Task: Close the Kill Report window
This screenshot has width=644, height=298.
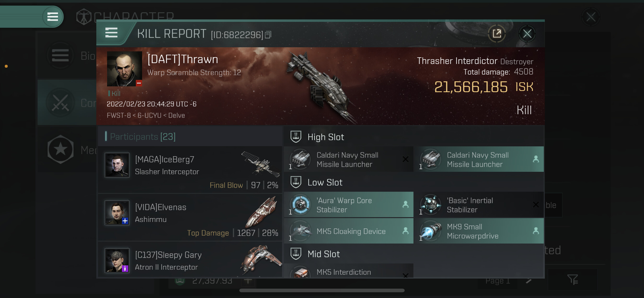Action: point(527,34)
